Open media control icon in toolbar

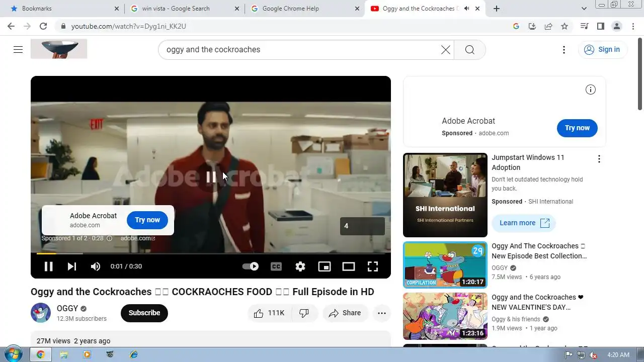[584, 26]
